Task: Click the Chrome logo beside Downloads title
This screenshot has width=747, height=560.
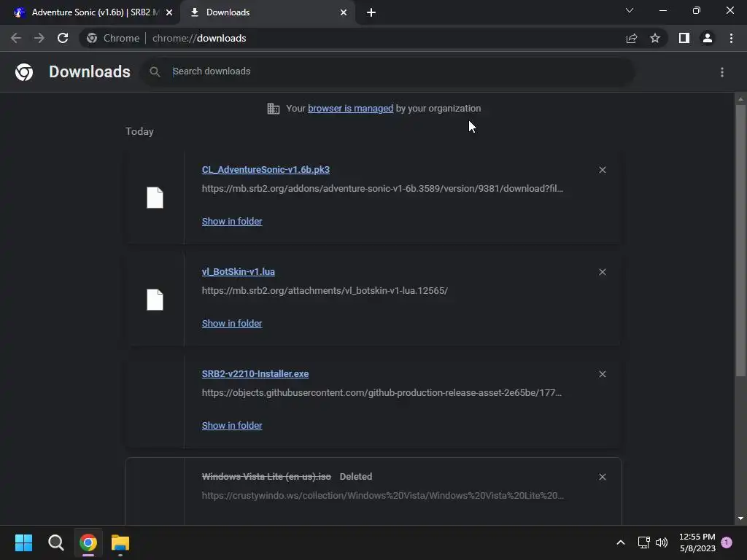Action: click(x=24, y=72)
